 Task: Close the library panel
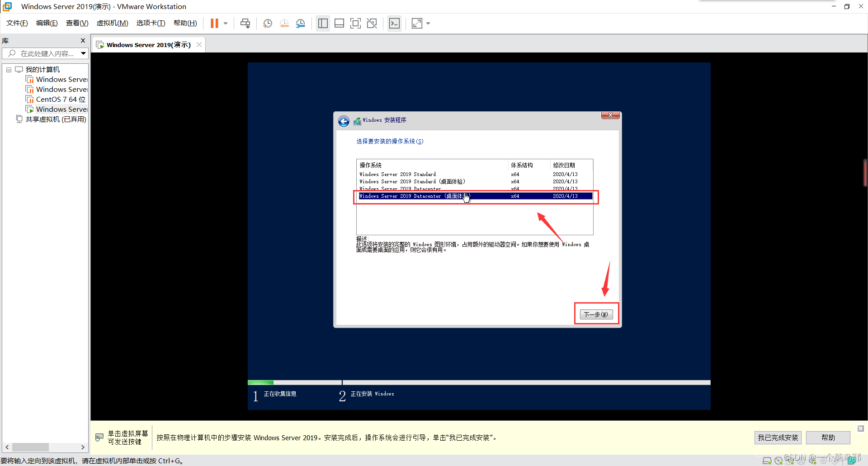point(83,41)
